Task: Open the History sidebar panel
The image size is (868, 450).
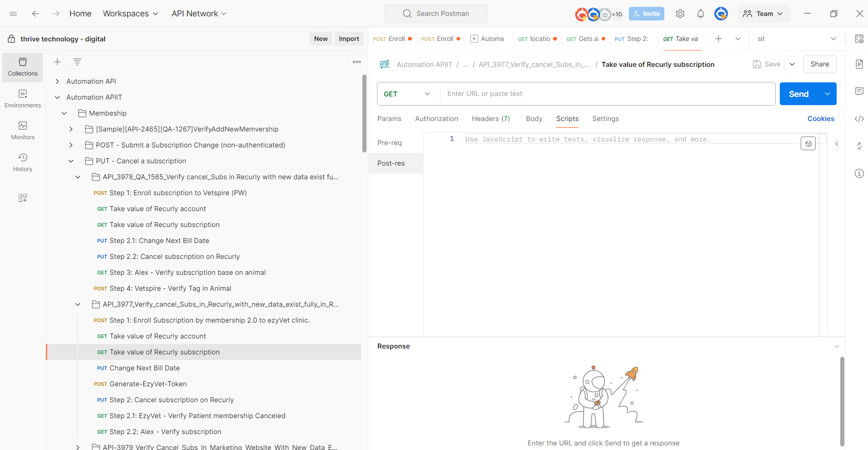Action: [x=23, y=163]
